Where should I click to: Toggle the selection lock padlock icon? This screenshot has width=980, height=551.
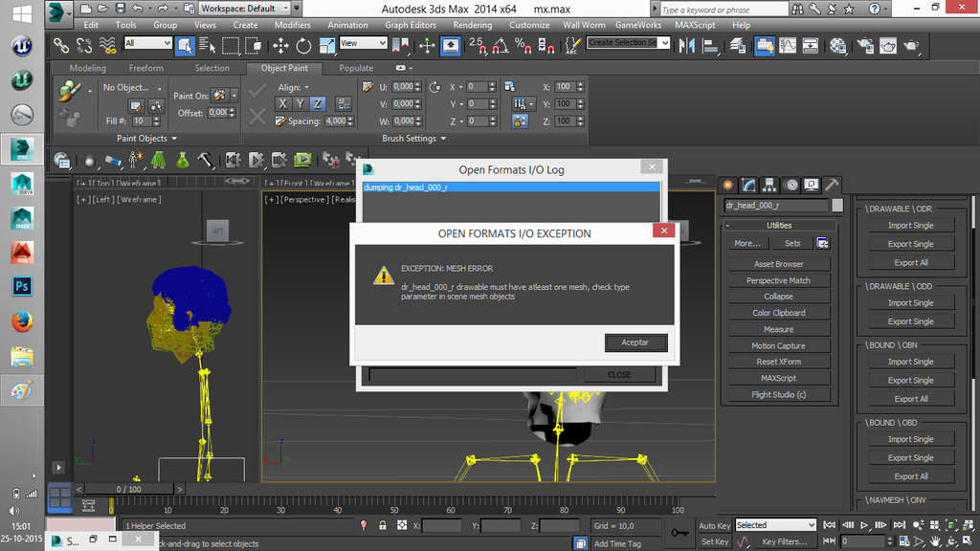pyautogui.click(x=383, y=525)
